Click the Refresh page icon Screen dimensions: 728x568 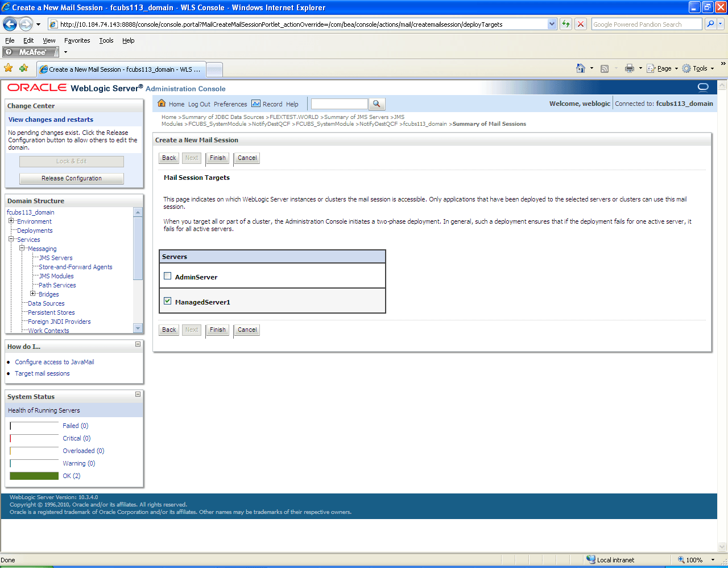point(565,24)
